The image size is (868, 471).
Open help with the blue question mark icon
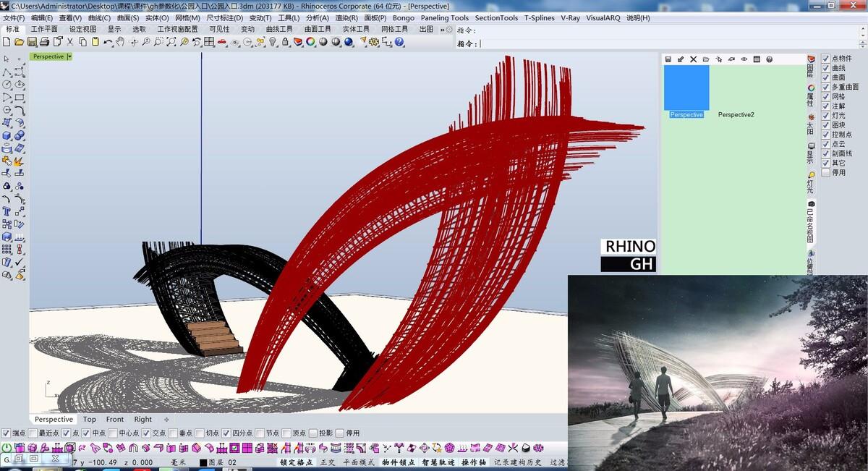point(399,42)
